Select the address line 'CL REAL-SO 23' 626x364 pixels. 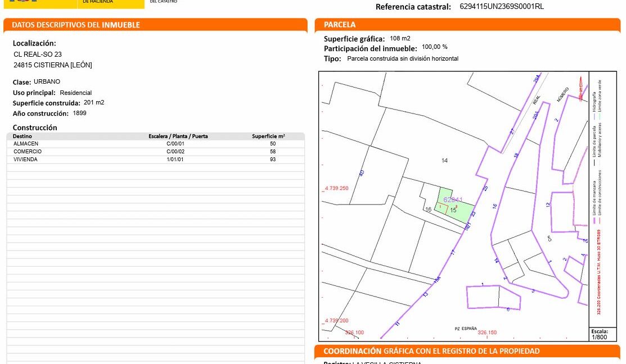tap(38, 54)
